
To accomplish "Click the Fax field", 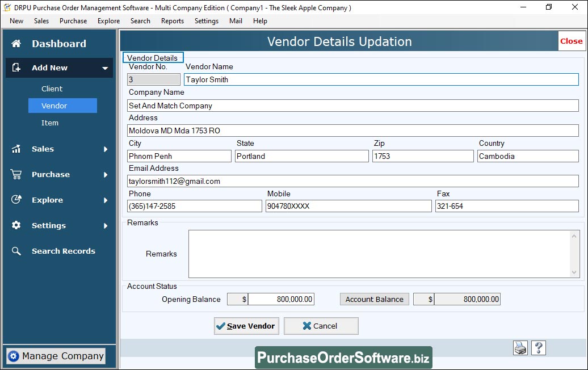I will click(x=507, y=206).
